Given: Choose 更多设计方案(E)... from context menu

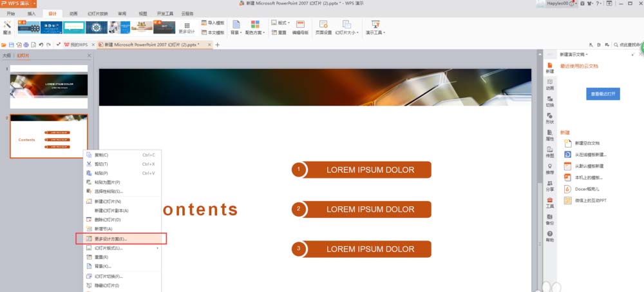Looking at the screenshot, I should point(122,238).
